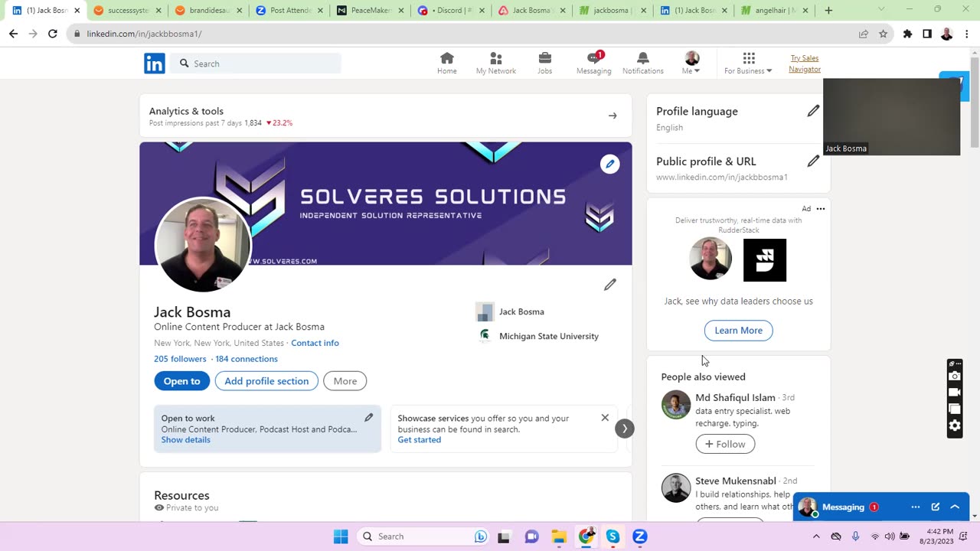Open the browser side panel icon
This screenshot has width=980, height=551.
tap(927, 34)
